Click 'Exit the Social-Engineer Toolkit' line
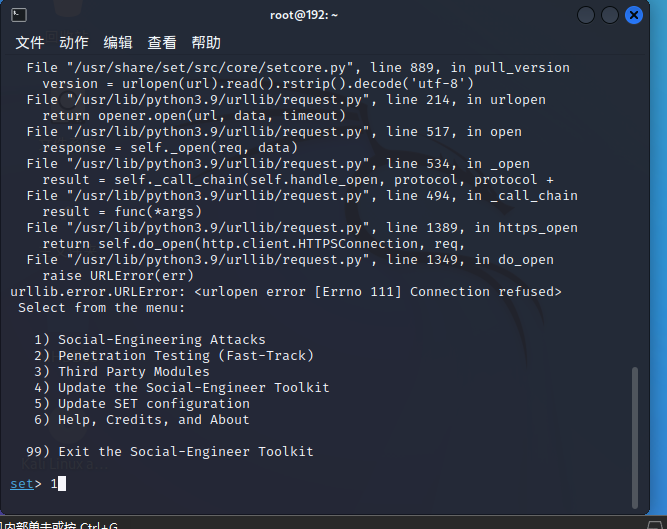Image resolution: width=667 pixels, height=529 pixels. [x=185, y=452]
